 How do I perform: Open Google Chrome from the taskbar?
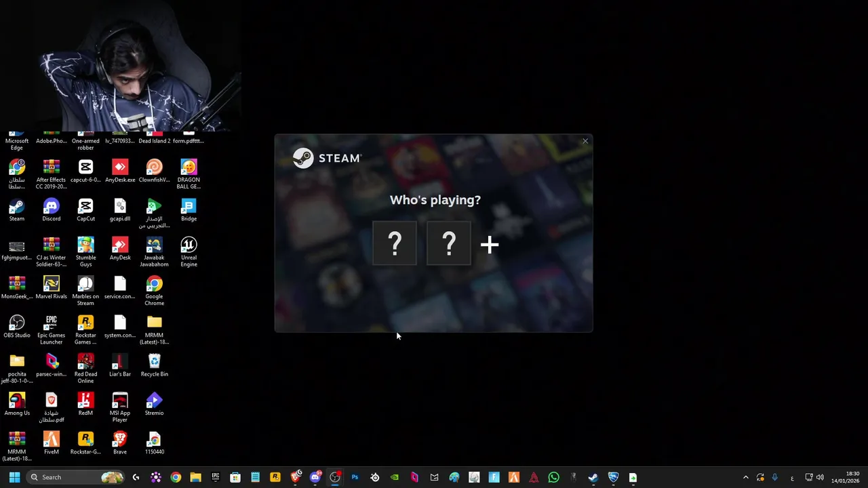176,477
